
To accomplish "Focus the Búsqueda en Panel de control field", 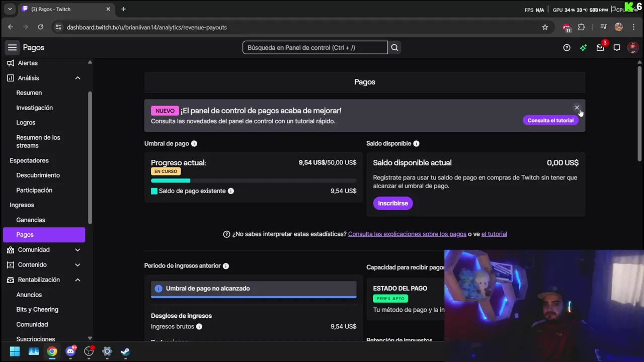I will coord(315,48).
